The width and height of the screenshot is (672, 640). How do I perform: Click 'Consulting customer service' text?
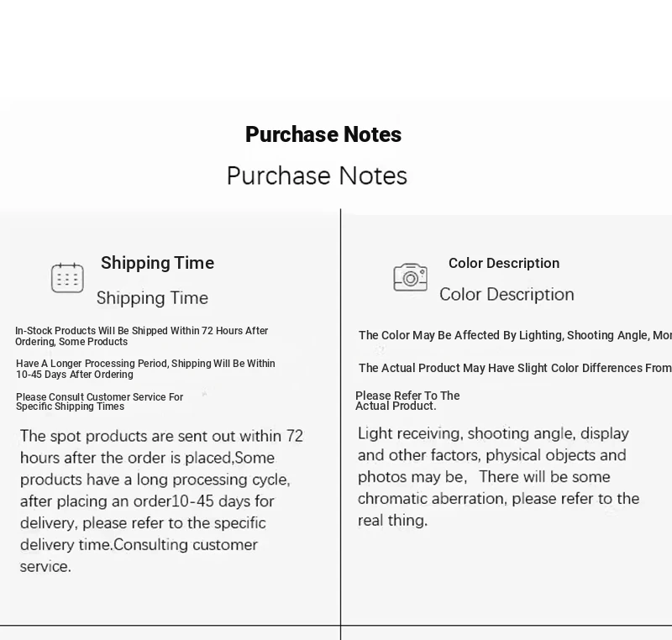(139, 556)
